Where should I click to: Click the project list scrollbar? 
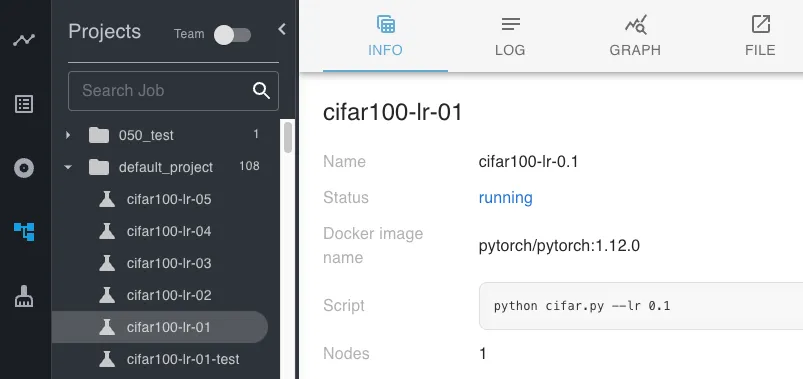(288, 137)
